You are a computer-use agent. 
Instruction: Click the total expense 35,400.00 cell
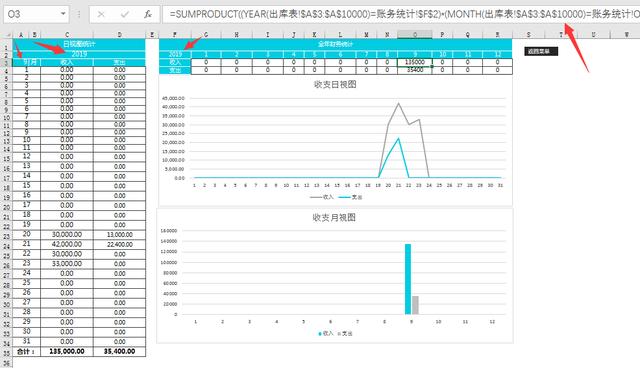point(119,351)
